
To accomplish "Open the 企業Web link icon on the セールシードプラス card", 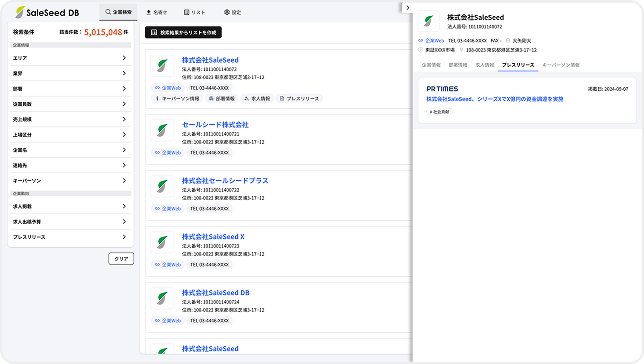I will (x=157, y=209).
